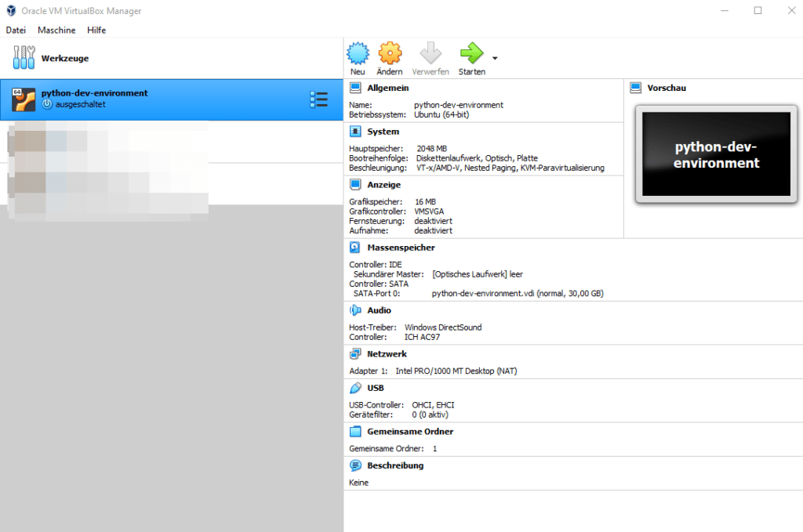Open the Starten dropdown arrow

click(493, 58)
